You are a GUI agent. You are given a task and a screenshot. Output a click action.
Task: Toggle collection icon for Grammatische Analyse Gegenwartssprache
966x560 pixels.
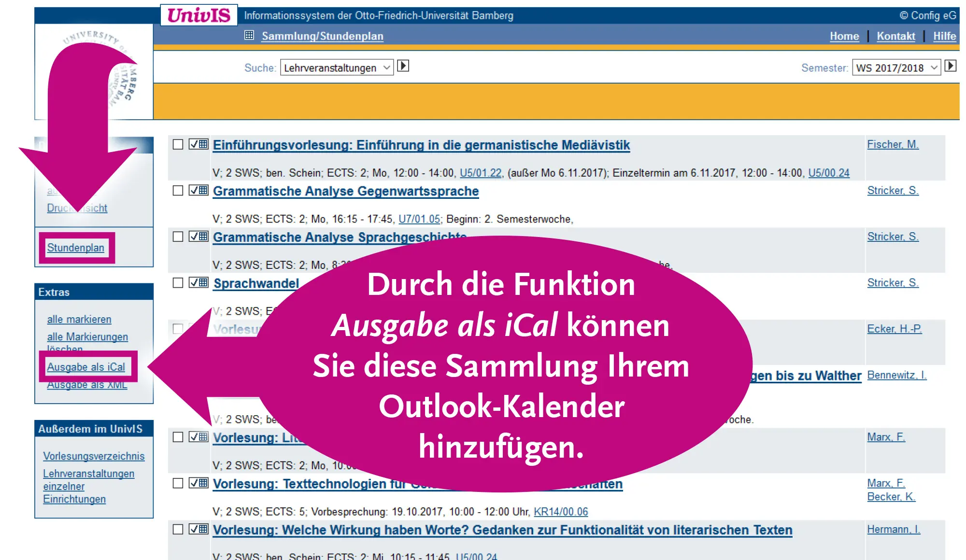click(x=199, y=190)
